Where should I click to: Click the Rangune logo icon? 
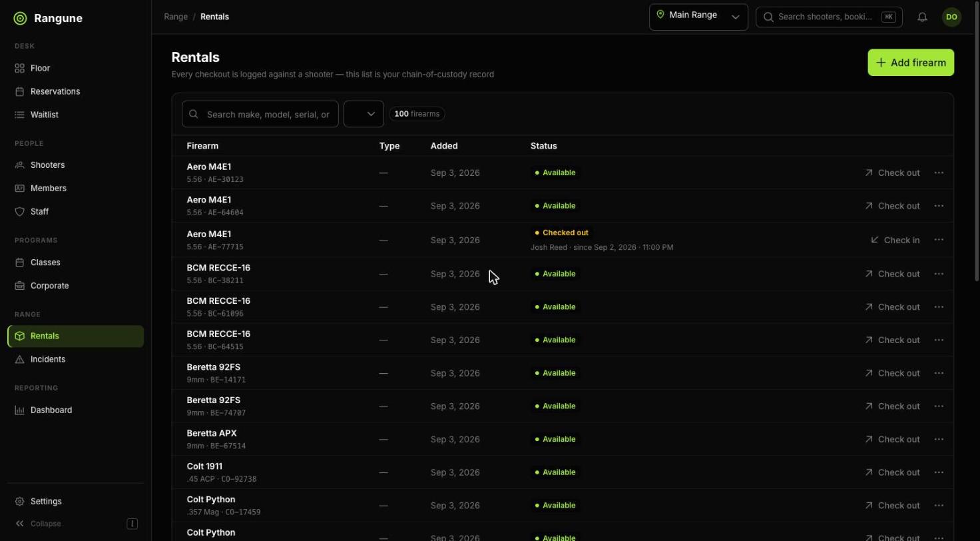pyautogui.click(x=20, y=19)
